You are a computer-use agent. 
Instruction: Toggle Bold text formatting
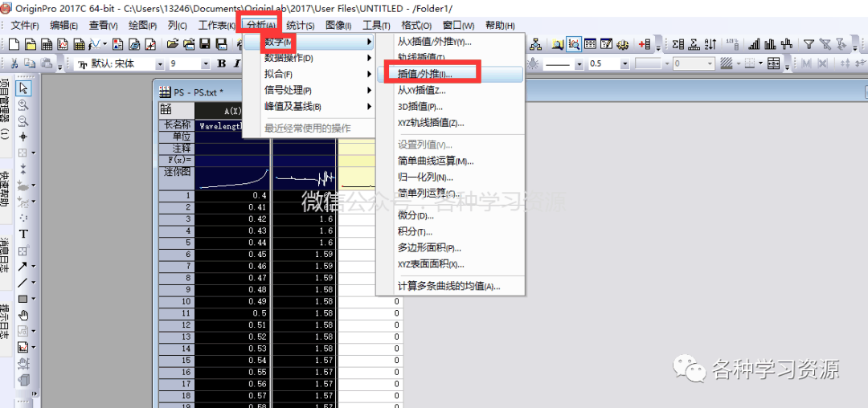click(x=222, y=63)
